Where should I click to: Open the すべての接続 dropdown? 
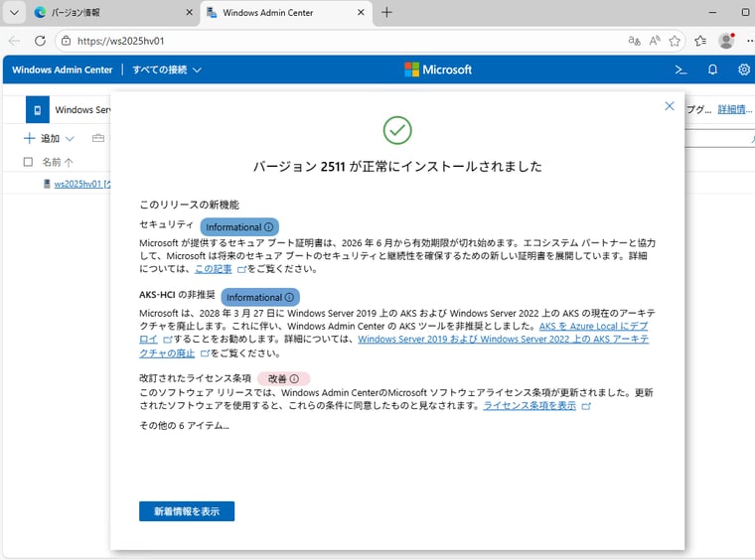[x=167, y=70]
